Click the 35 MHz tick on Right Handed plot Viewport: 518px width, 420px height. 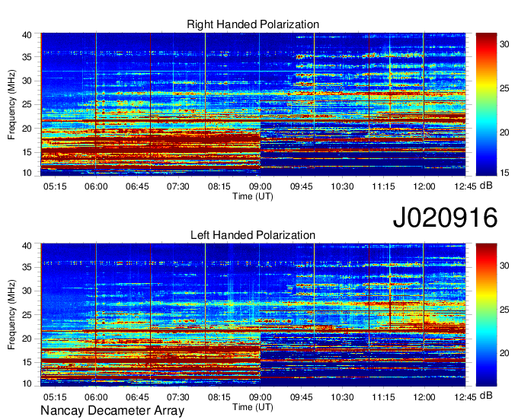pos(27,57)
